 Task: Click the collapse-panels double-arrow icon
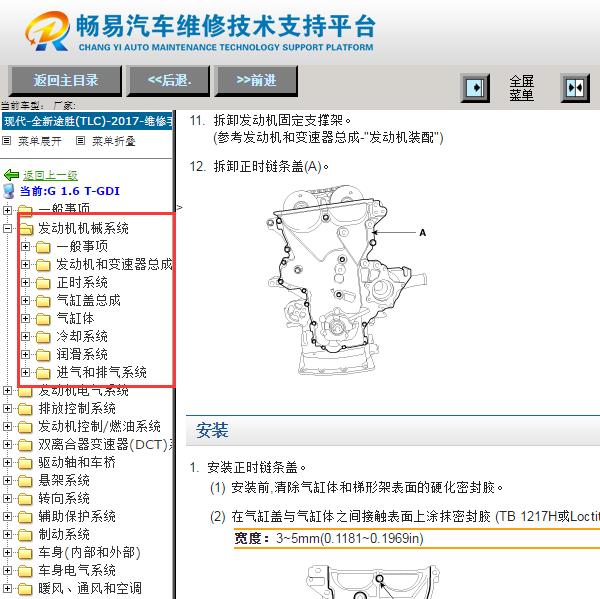click(575, 88)
